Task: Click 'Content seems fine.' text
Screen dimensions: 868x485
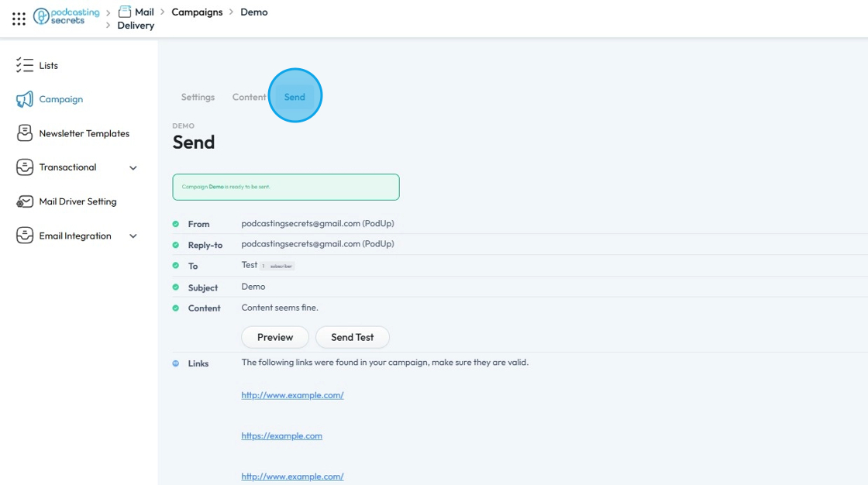Action: [280, 308]
